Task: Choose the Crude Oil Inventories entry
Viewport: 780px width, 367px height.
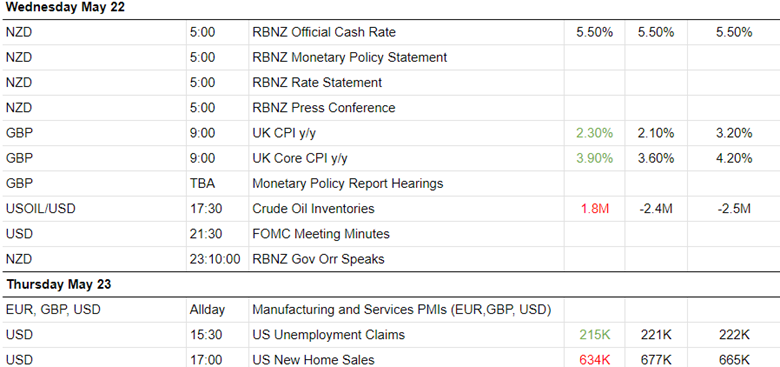Action: click(313, 209)
